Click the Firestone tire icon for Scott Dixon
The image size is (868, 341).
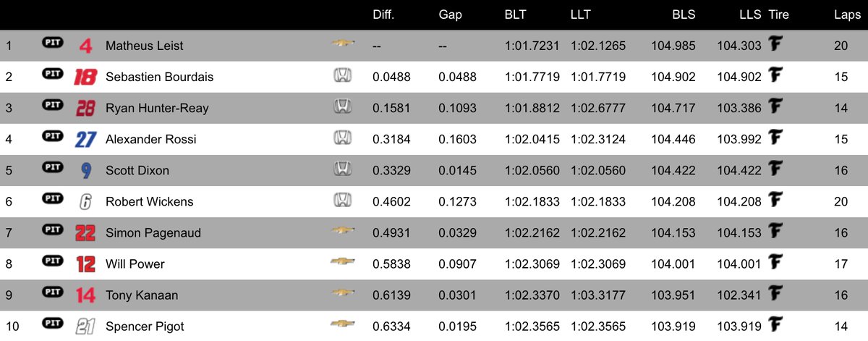pos(776,170)
